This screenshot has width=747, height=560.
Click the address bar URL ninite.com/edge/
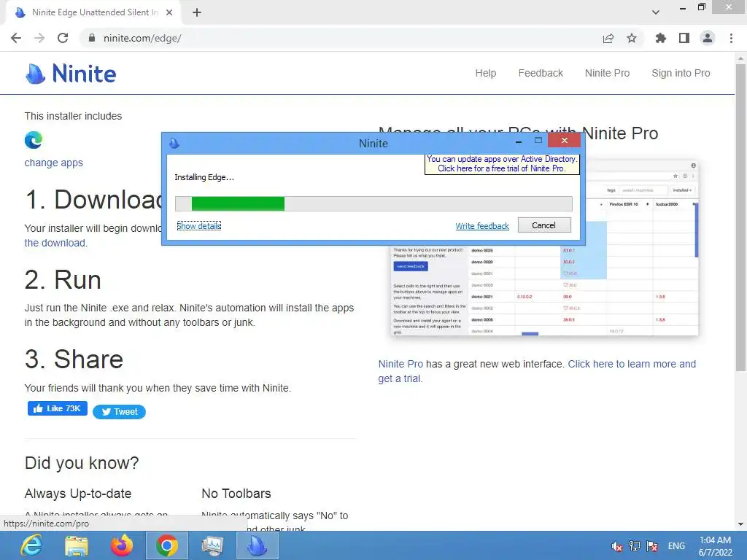click(x=142, y=38)
